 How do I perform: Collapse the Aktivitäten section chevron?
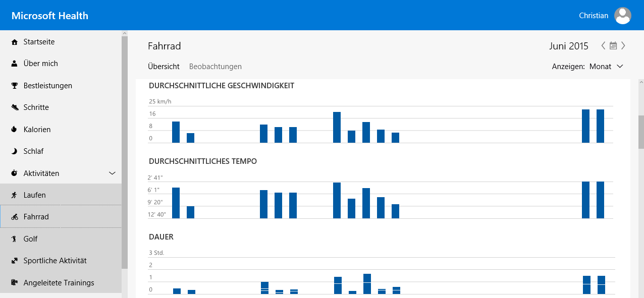click(x=113, y=173)
